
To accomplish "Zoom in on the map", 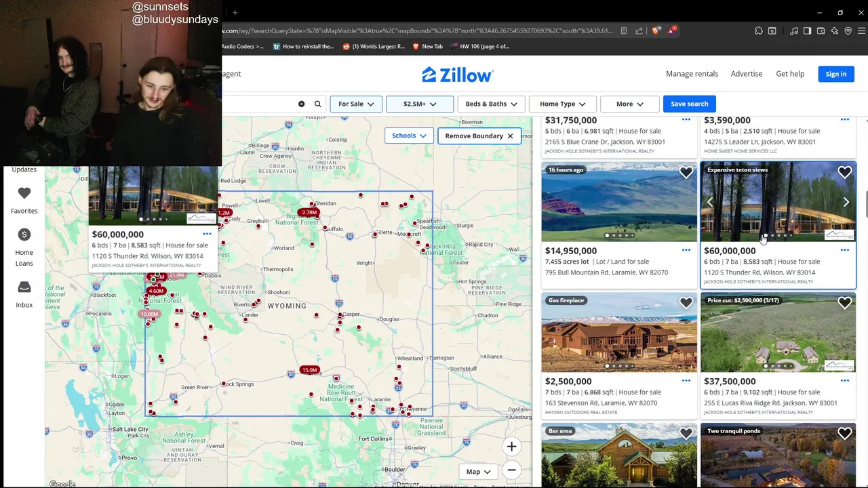I will 511,446.
